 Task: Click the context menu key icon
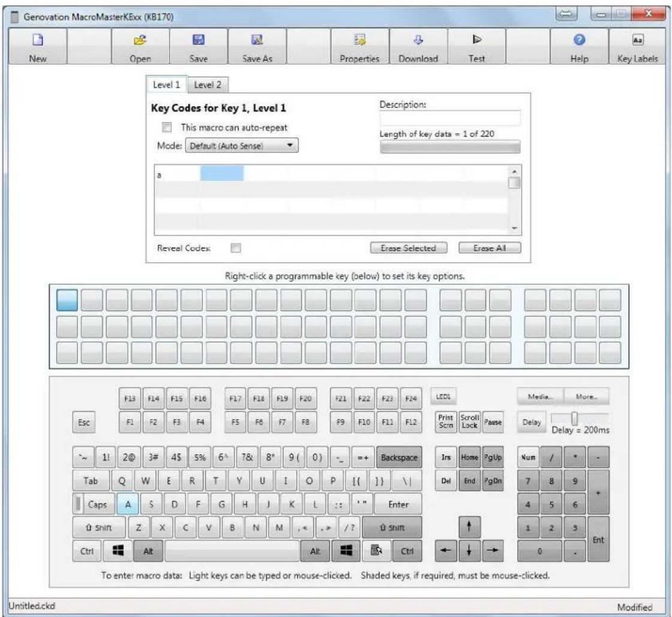coord(376,550)
